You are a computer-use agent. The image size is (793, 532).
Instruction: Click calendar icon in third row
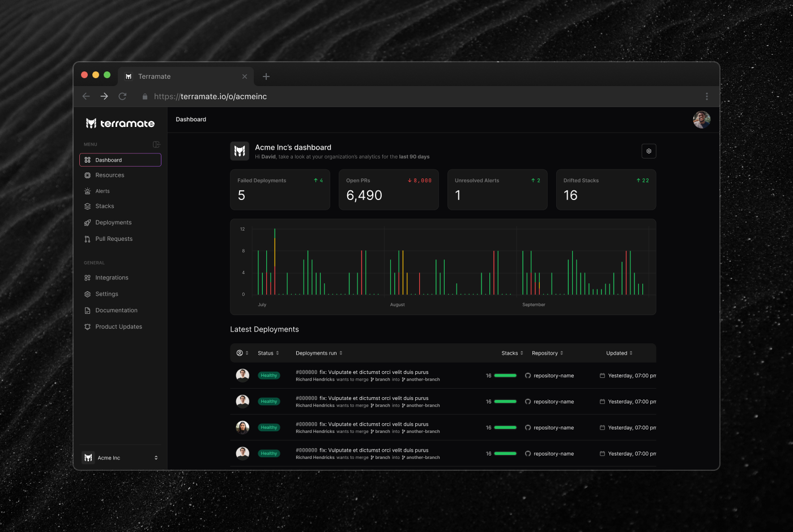602,428
